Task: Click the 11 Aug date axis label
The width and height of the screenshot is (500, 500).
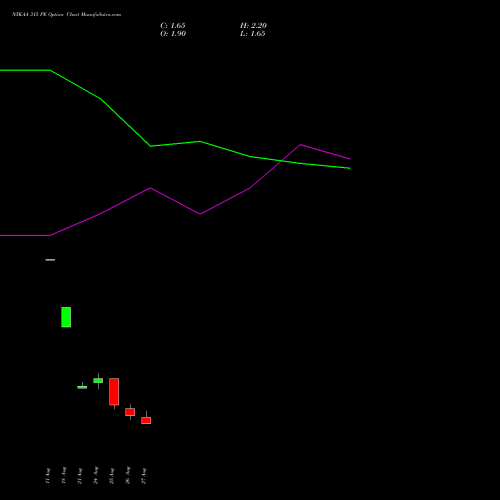Action: click(x=48, y=476)
